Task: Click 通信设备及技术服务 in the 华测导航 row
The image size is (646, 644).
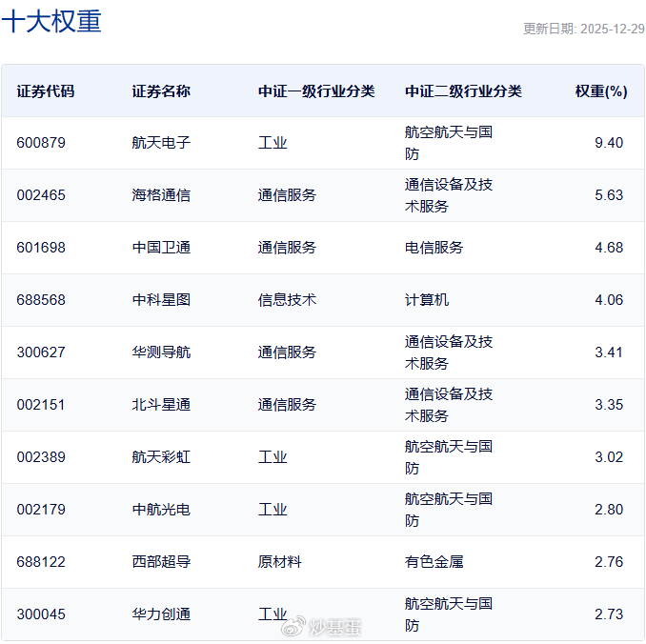Action: coord(449,352)
